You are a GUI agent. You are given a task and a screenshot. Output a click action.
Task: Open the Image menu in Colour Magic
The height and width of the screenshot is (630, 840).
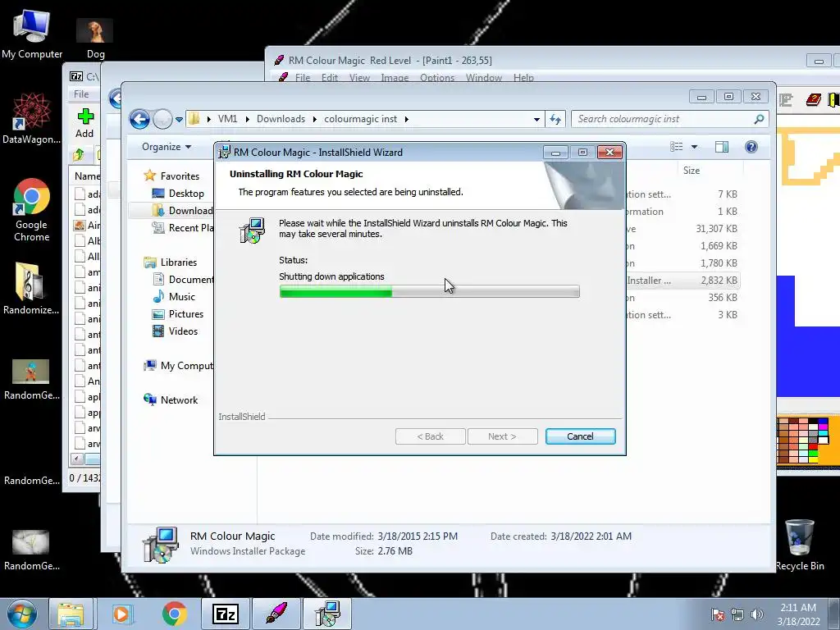[395, 78]
